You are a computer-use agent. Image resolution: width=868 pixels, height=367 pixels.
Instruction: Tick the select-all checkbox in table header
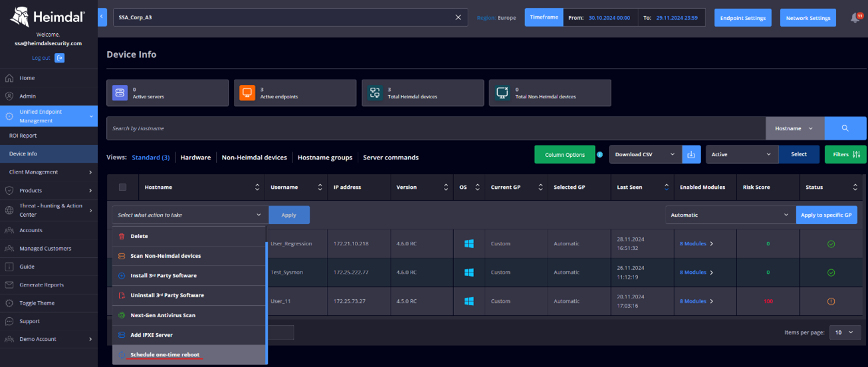pyautogui.click(x=122, y=187)
